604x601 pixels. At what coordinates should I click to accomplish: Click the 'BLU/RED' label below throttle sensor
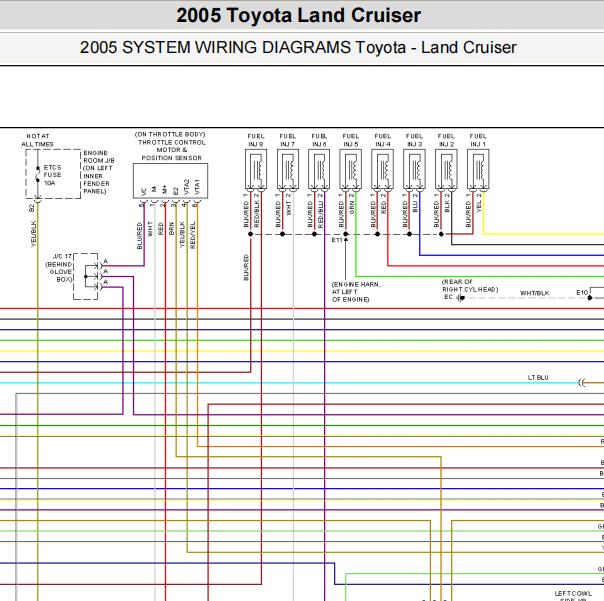[139, 236]
